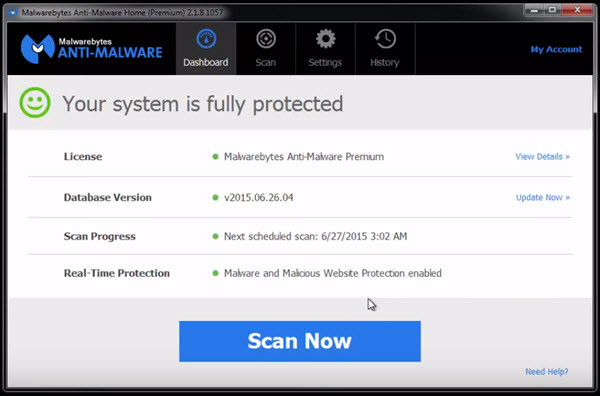The height and width of the screenshot is (396, 600).
Task: Open View Details for the license
Action: click(x=542, y=156)
